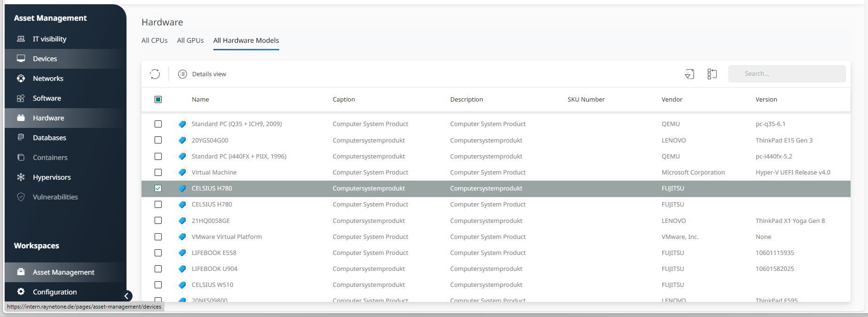Open Devices in the sidebar menu
This screenshot has height=317, width=868.
[x=45, y=59]
